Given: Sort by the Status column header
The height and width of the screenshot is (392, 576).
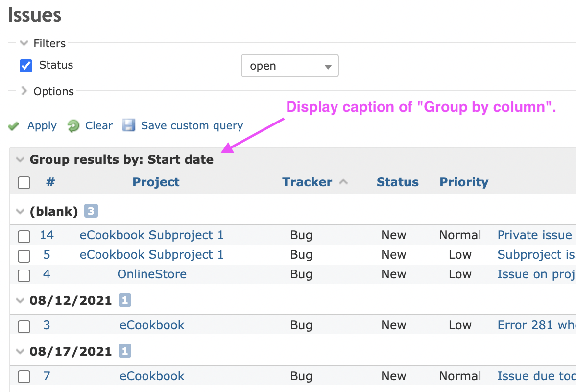Looking at the screenshot, I should point(398,182).
